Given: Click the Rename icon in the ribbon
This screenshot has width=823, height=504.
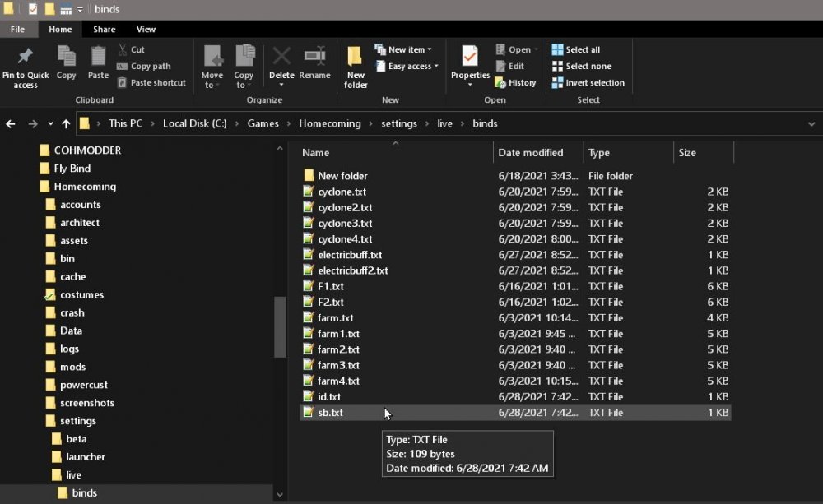Looking at the screenshot, I should pos(314,58).
